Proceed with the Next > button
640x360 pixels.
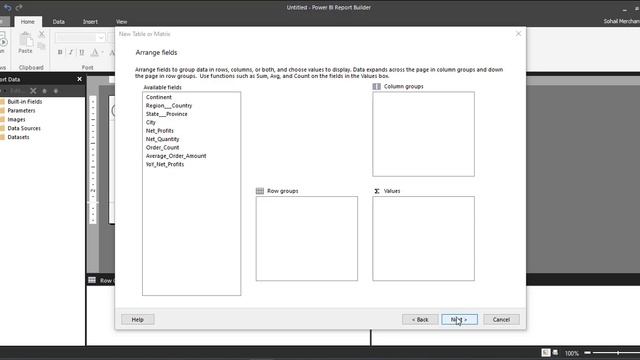(459, 320)
